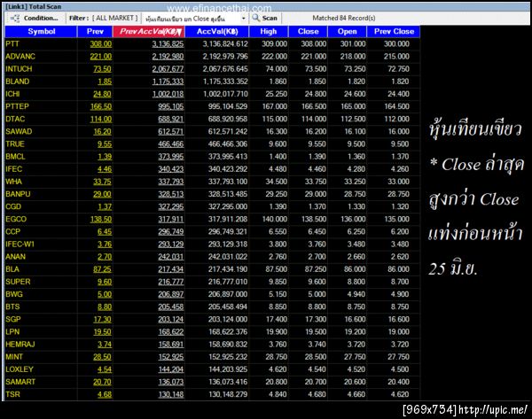Select the CCP symbol
Viewport: 532px width, 419px height.
(13, 232)
